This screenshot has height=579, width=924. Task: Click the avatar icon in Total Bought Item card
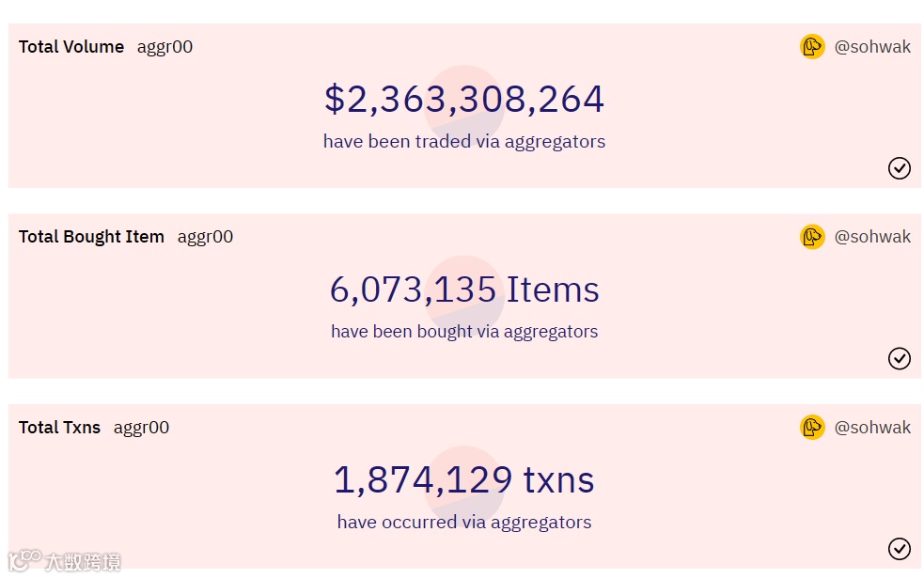[x=812, y=237]
